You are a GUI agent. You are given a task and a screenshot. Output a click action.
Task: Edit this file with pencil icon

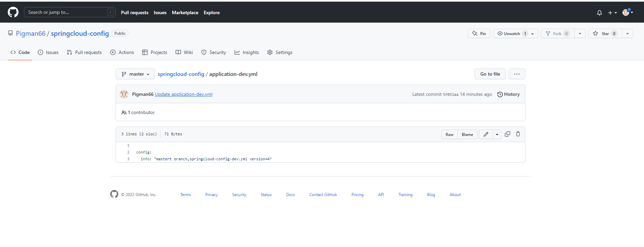(x=486, y=134)
